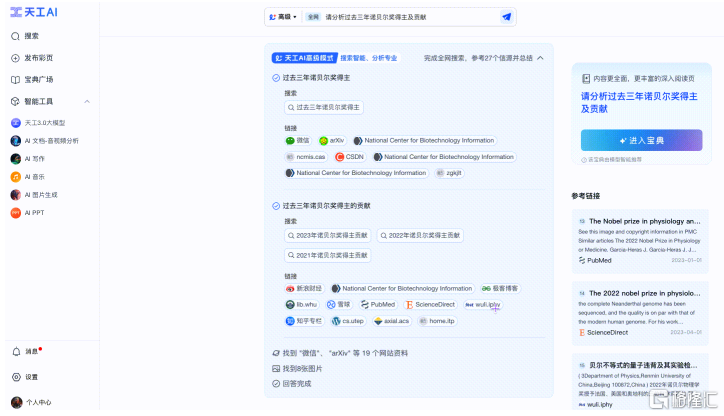
Task: Open AI 音乐 tool
Action: click(x=28, y=177)
